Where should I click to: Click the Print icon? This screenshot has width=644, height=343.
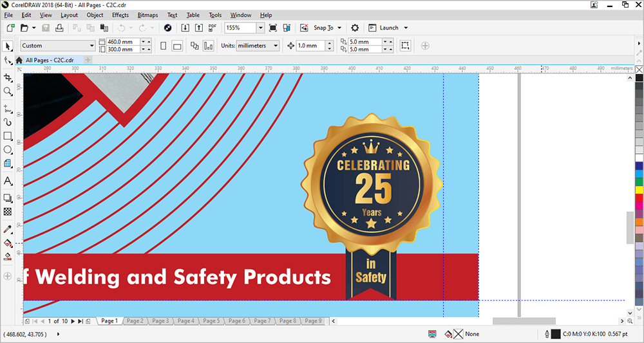tap(59, 28)
